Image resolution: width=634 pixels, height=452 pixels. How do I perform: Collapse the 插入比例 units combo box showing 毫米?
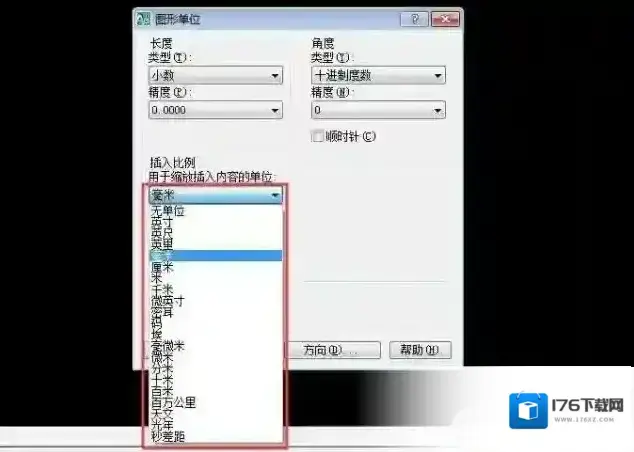pos(216,196)
